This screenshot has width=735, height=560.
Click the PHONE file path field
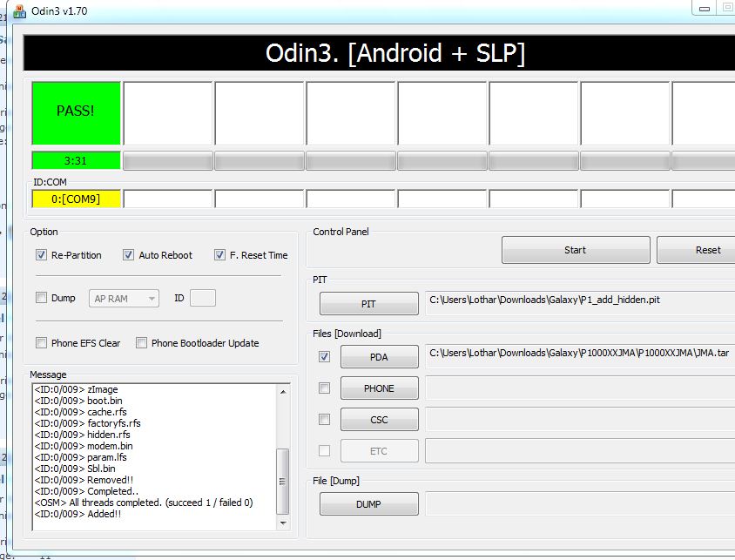[x=580, y=388]
